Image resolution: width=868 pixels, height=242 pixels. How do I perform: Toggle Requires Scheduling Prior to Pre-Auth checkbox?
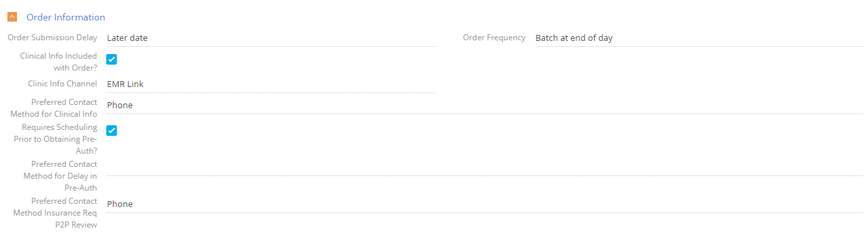tap(112, 131)
